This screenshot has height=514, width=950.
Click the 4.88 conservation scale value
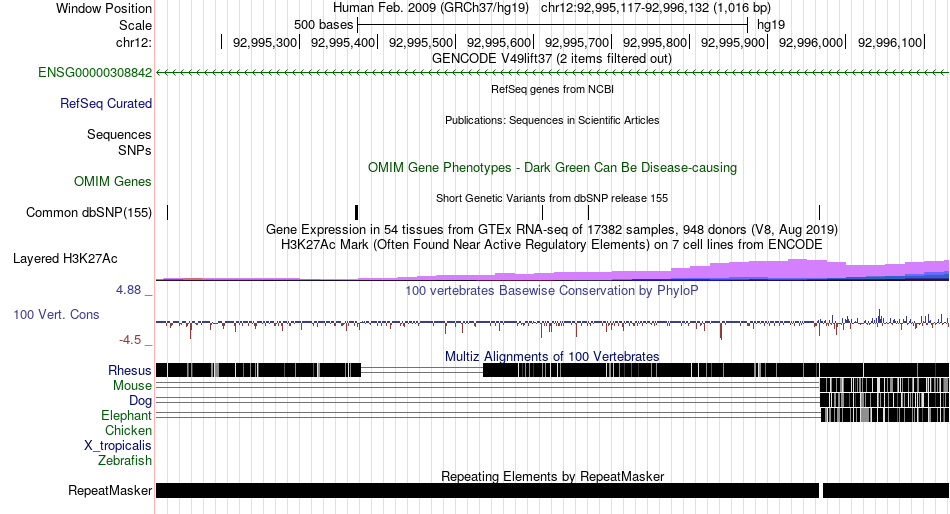[x=128, y=290]
